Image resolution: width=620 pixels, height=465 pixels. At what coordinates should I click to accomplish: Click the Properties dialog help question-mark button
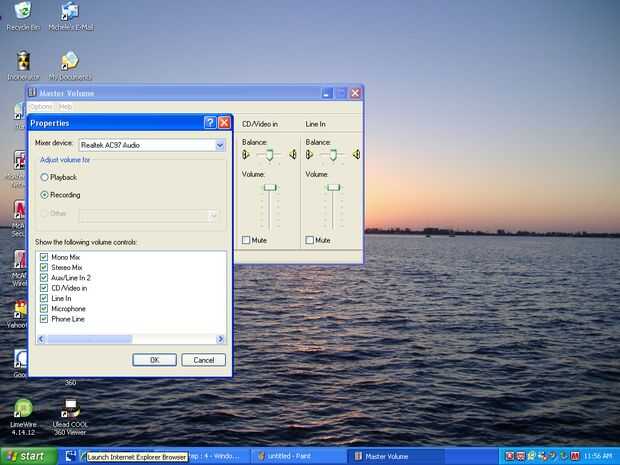click(x=210, y=123)
